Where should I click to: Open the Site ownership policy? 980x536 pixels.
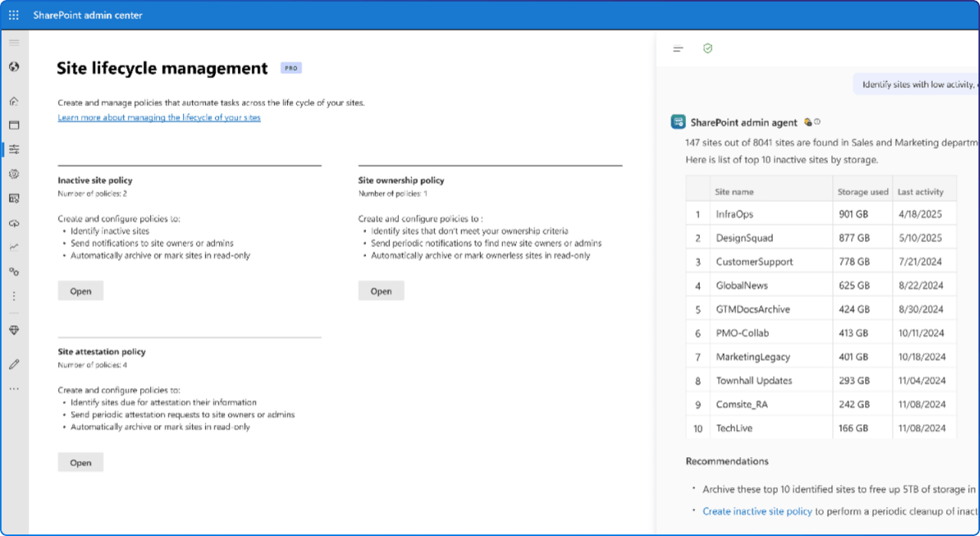click(381, 291)
